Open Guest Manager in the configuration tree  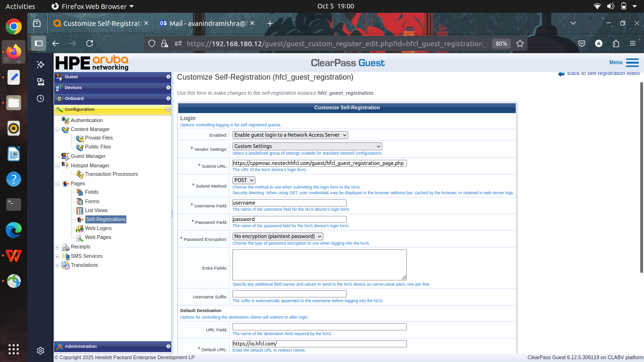(88, 156)
